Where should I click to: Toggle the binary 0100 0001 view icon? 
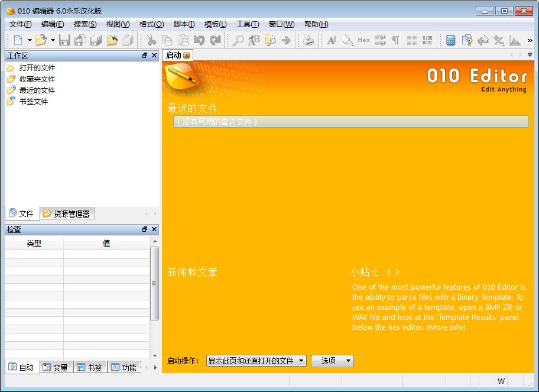[x=428, y=40]
